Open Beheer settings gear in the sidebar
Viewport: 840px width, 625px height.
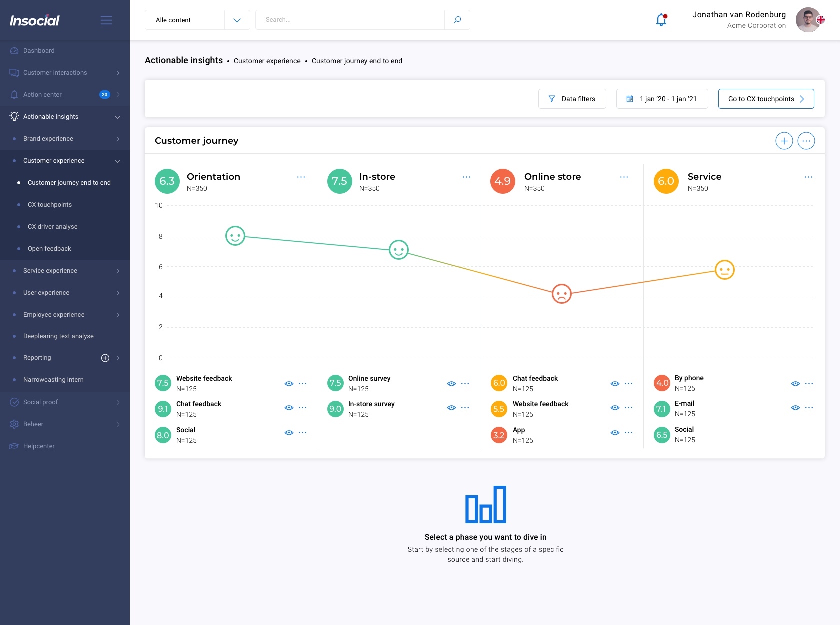coord(13,424)
